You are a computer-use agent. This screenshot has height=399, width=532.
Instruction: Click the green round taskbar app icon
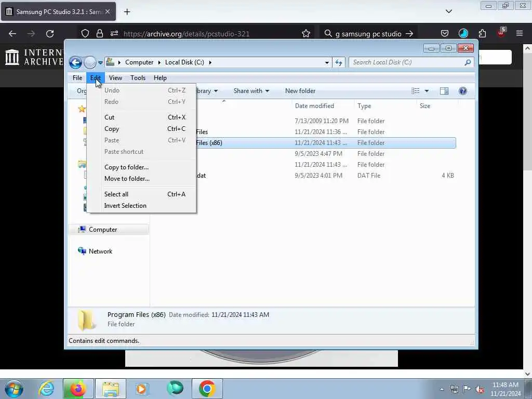175,389
